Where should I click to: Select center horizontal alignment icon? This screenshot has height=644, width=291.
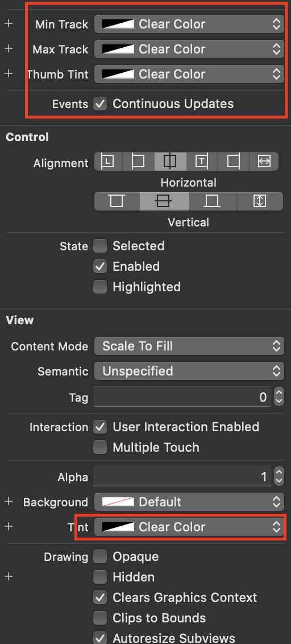click(170, 162)
